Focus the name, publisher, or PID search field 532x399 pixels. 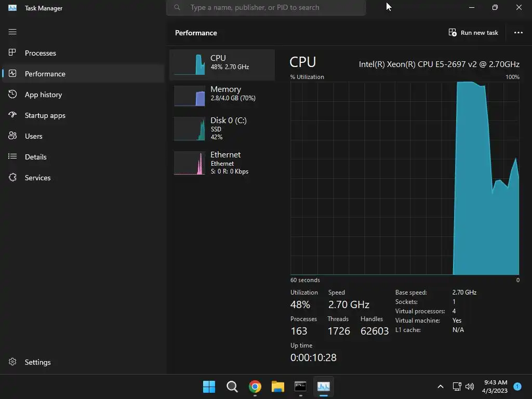(x=266, y=7)
